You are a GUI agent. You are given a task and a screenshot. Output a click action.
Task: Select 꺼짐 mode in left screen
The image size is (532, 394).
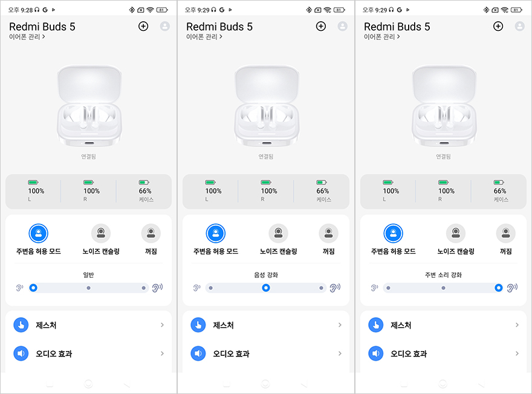(151, 234)
